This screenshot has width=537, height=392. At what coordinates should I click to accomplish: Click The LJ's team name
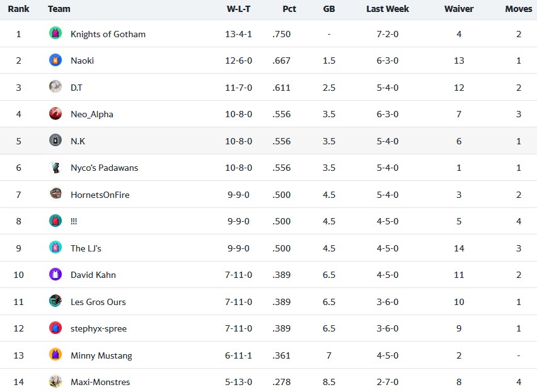click(86, 248)
